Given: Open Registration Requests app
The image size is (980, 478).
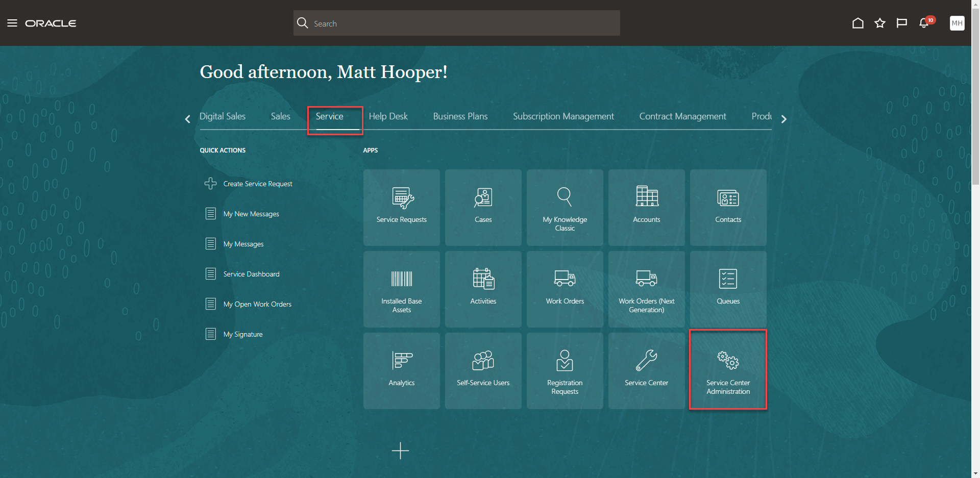Looking at the screenshot, I should 565,370.
